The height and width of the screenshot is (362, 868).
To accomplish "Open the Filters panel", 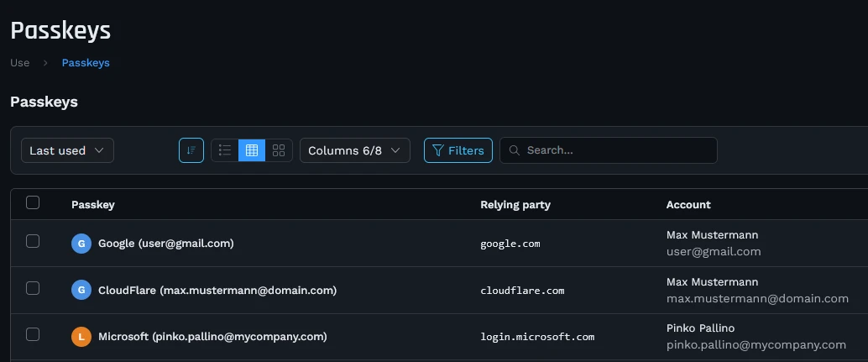I will click(x=458, y=150).
